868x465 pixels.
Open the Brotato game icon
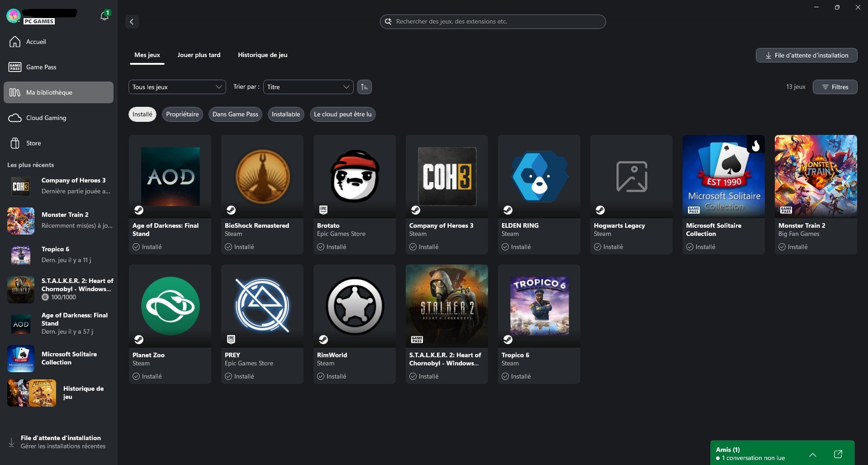[355, 177]
